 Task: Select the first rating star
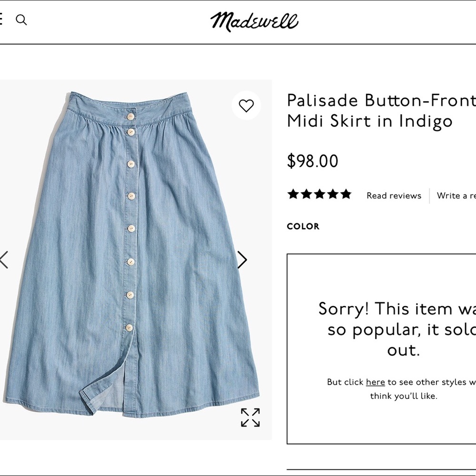point(293,194)
